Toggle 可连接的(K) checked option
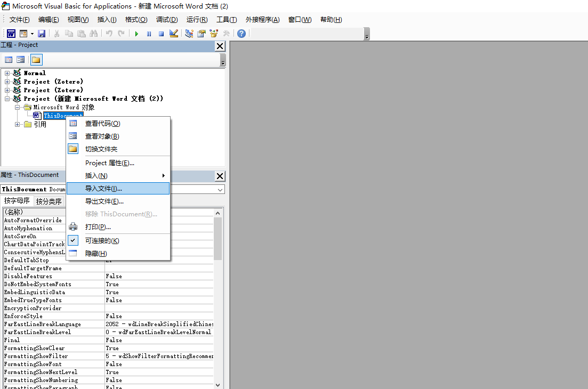588x389 pixels. coord(118,241)
